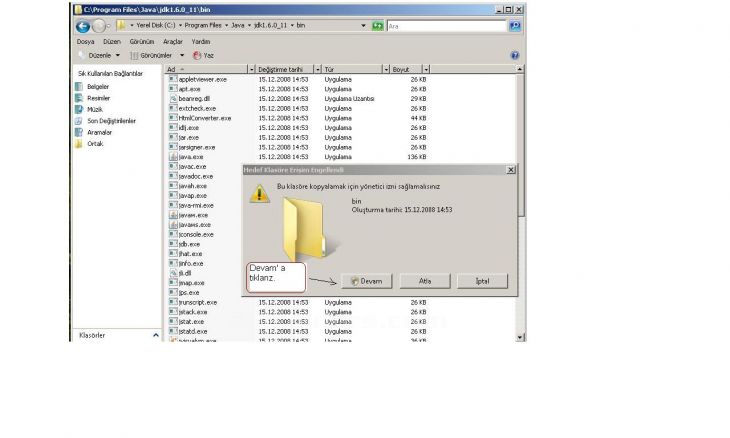
Task: Select jps.exe file name
Action: coord(189,293)
